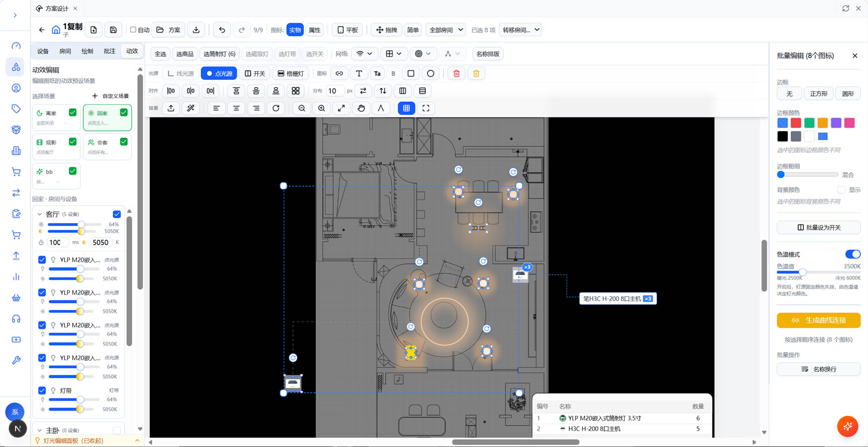Click the headset support sidebar icon

[x=16, y=319]
